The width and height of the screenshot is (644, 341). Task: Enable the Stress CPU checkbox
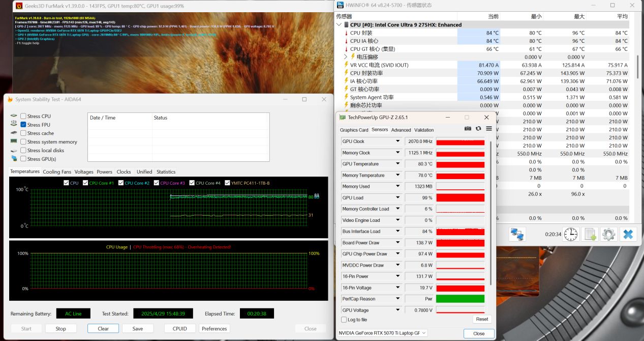[x=23, y=116]
